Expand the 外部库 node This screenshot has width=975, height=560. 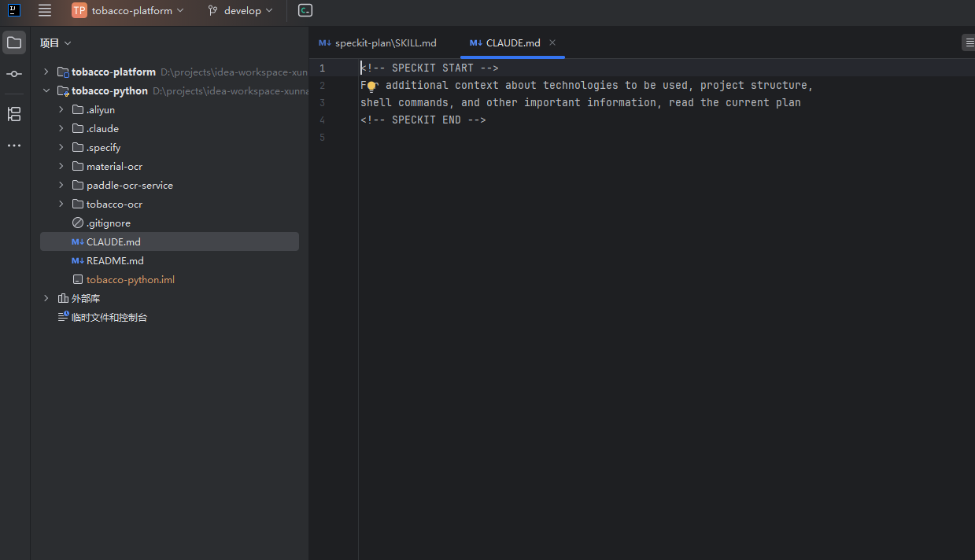[x=46, y=298]
